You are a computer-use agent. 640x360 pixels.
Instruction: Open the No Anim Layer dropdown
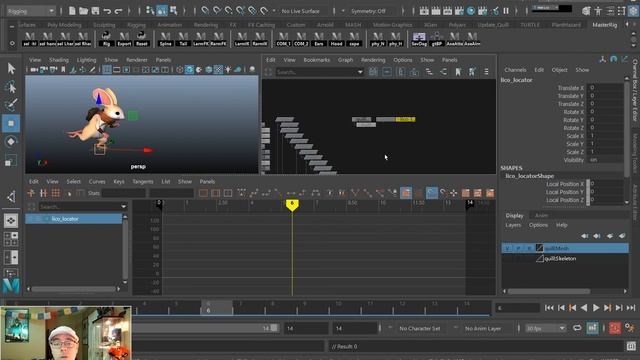483,328
